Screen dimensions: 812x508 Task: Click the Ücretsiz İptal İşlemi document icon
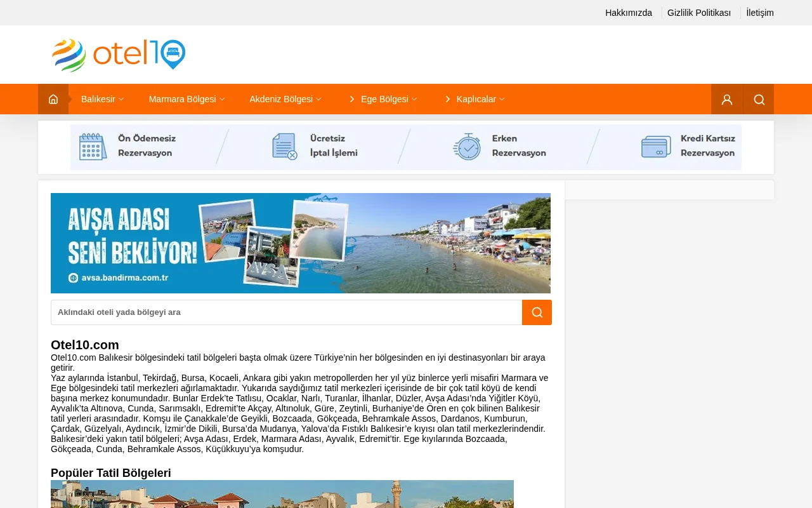pos(283,146)
